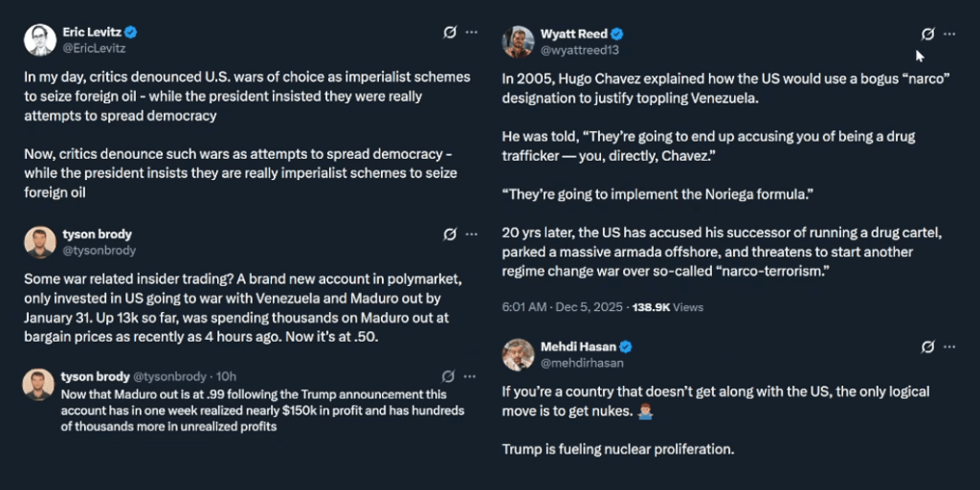The height and width of the screenshot is (490, 980).
Task: Open Wyatt Reed's profile picture
Action: pyautogui.click(x=518, y=42)
